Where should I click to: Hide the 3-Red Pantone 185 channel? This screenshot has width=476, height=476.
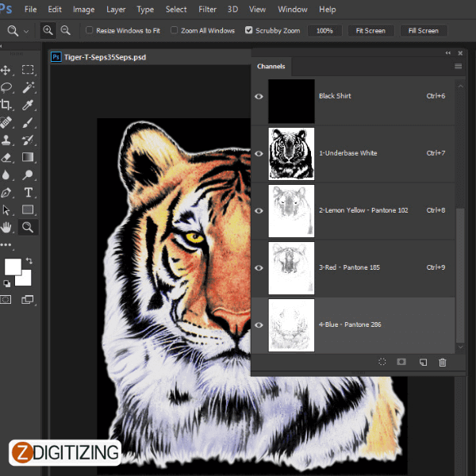tap(259, 268)
